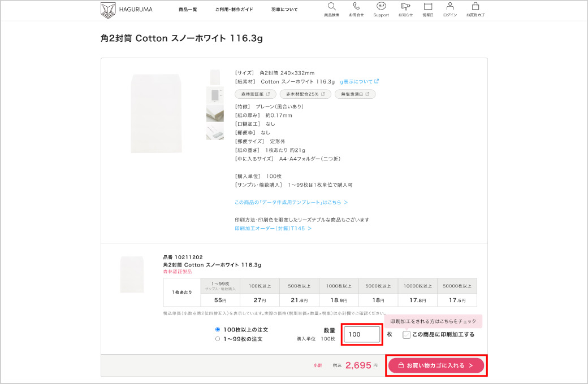Screen dimensions: 588x384
Task: Open the Support chat bubble icon
Action: [381, 7]
